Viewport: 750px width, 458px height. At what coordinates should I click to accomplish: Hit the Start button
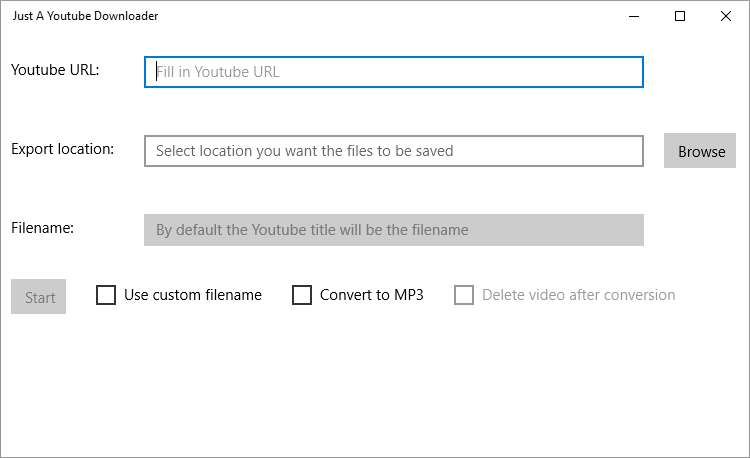pos(39,297)
